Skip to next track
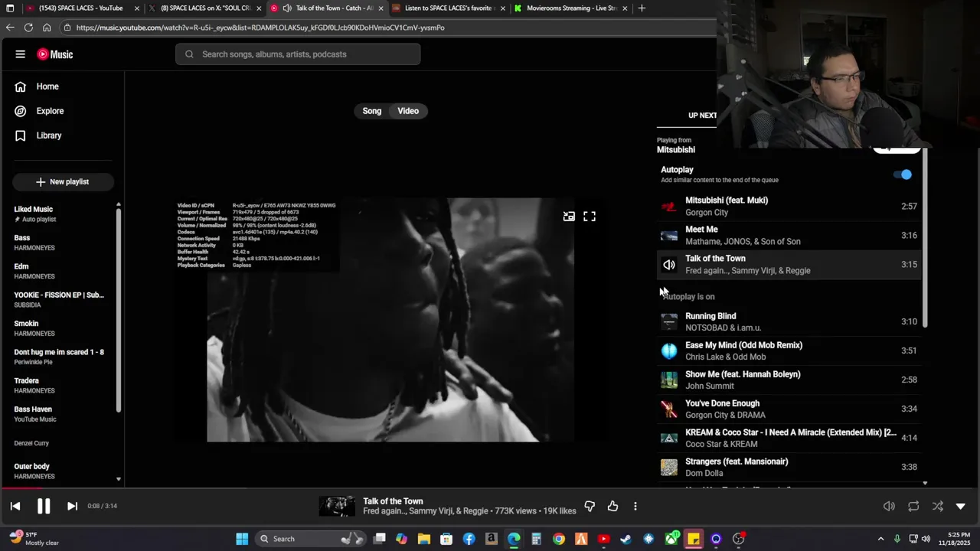Image resolution: width=980 pixels, height=551 pixels. tap(72, 506)
